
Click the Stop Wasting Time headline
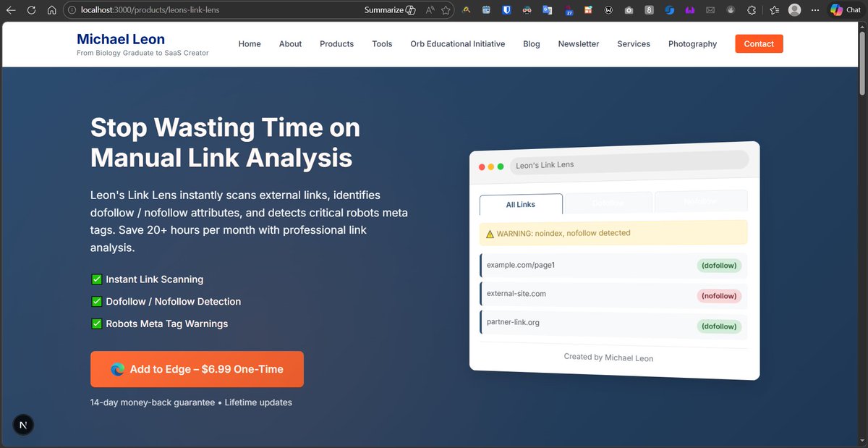(x=225, y=143)
